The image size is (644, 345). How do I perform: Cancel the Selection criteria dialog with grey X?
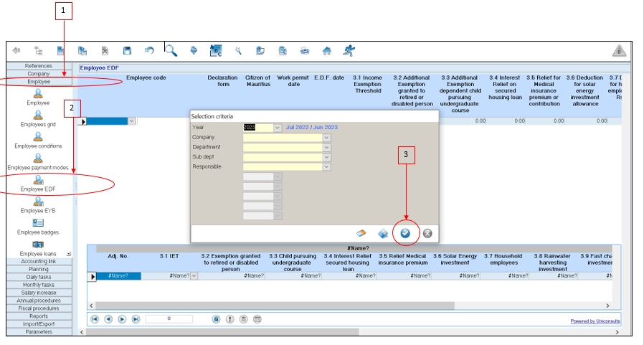point(427,233)
